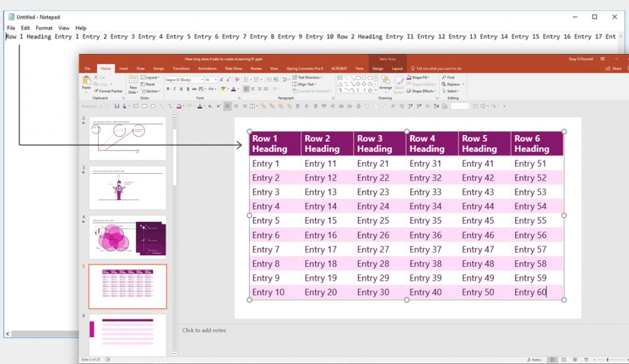The image size is (629, 364).
Task: Open the Format menu in Notepad
Action: pos(43,28)
